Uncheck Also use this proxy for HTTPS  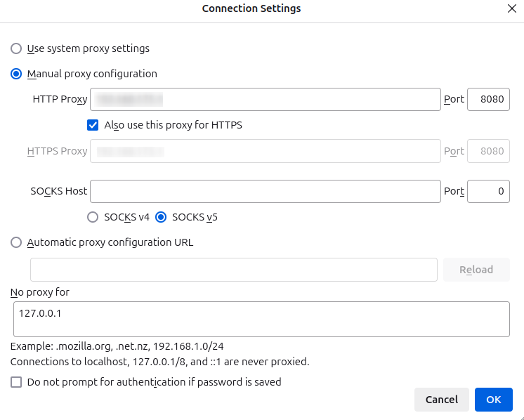[93, 125]
